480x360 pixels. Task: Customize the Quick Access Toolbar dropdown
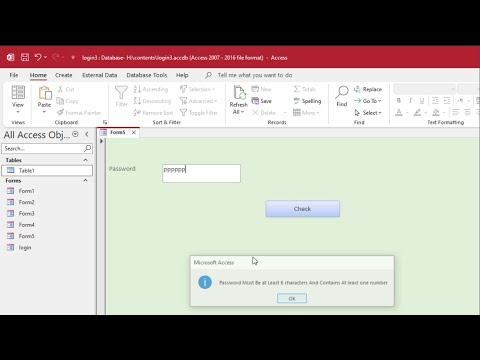pos(73,58)
